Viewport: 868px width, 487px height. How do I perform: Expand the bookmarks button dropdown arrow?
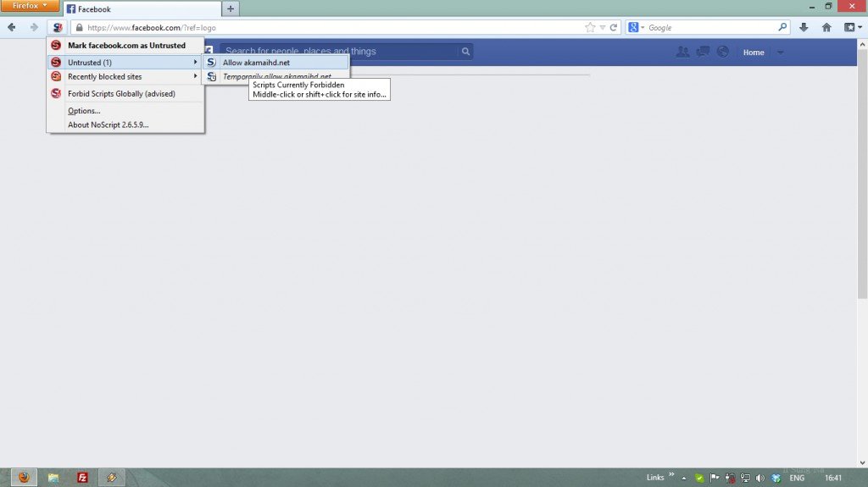pos(860,27)
